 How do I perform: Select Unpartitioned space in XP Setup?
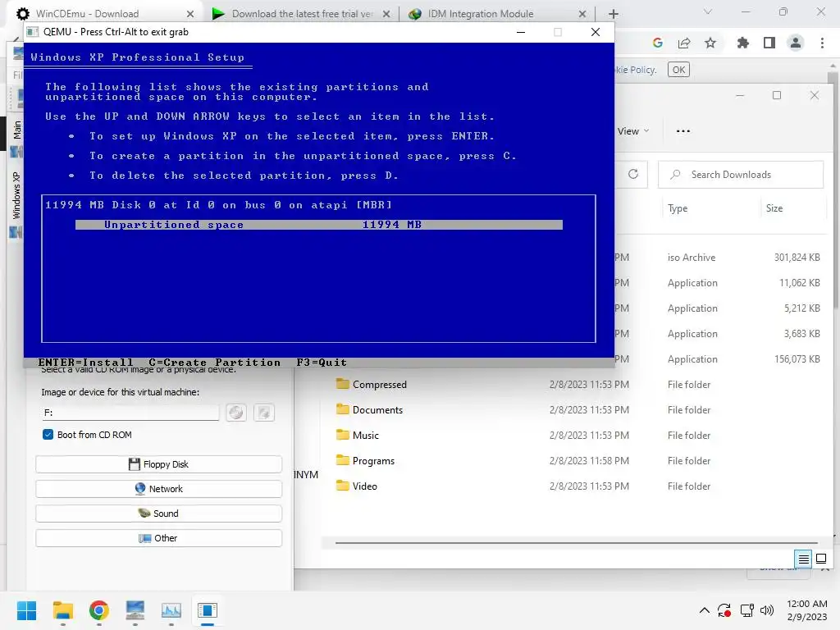(x=319, y=225)
